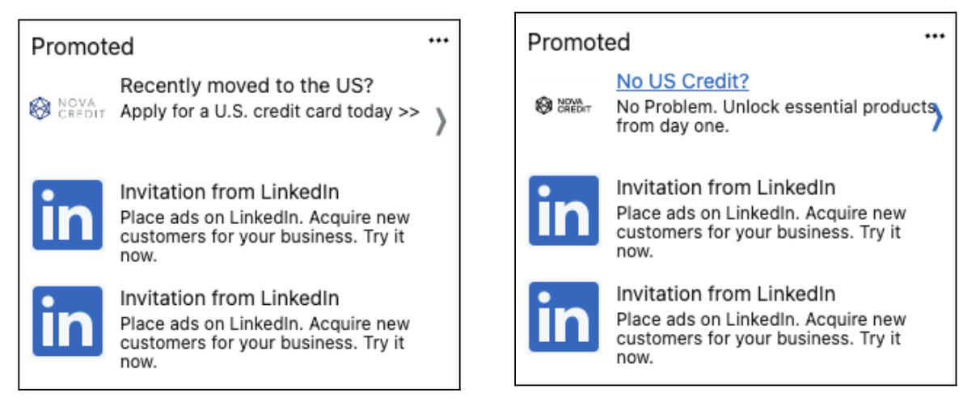Select "Apply for a U.S. credit card today" text

pyautogui.click(x=269, y=112)
